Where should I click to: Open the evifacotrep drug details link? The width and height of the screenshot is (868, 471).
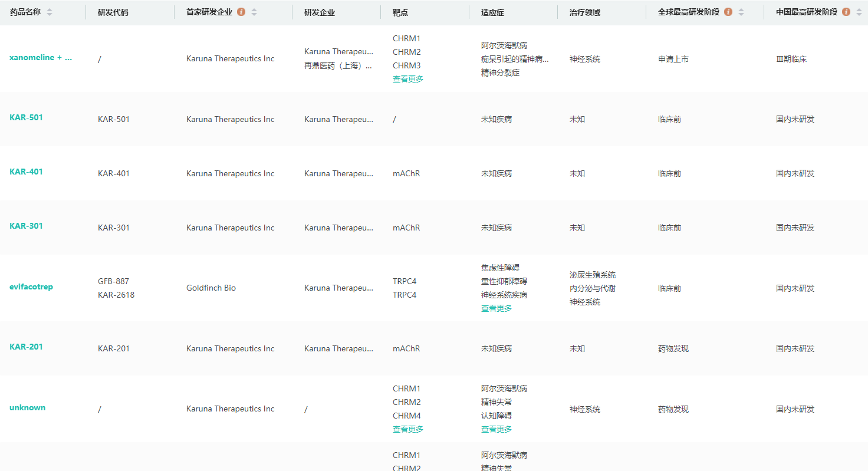pos(31,287)
